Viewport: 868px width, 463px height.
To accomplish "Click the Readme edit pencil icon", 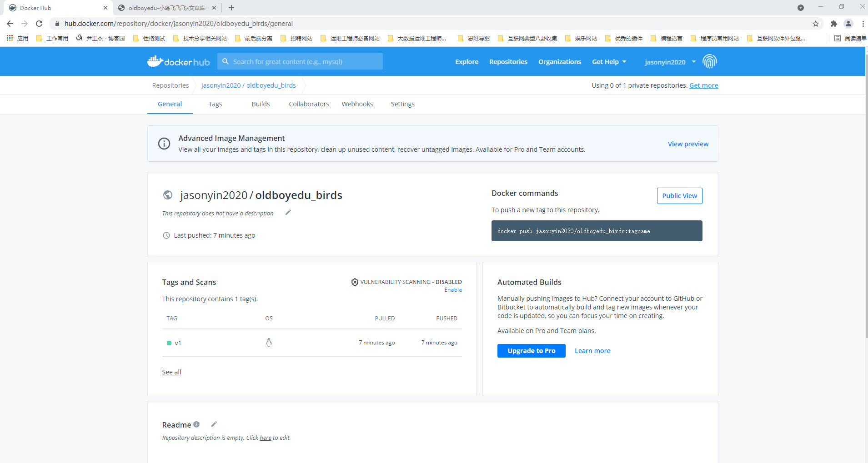I will coord(214,424).
